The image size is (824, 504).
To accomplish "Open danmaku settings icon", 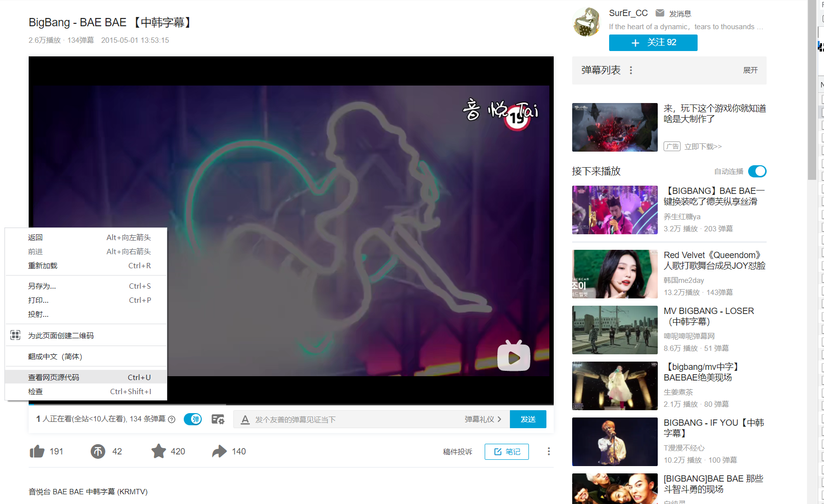I will pyautogui.click(x=218, y=419).
